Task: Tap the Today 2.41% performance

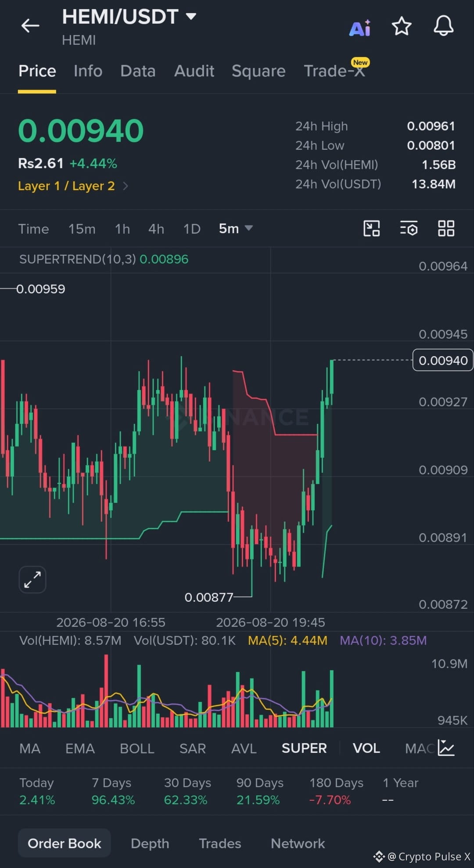Action: pos(37,791)
